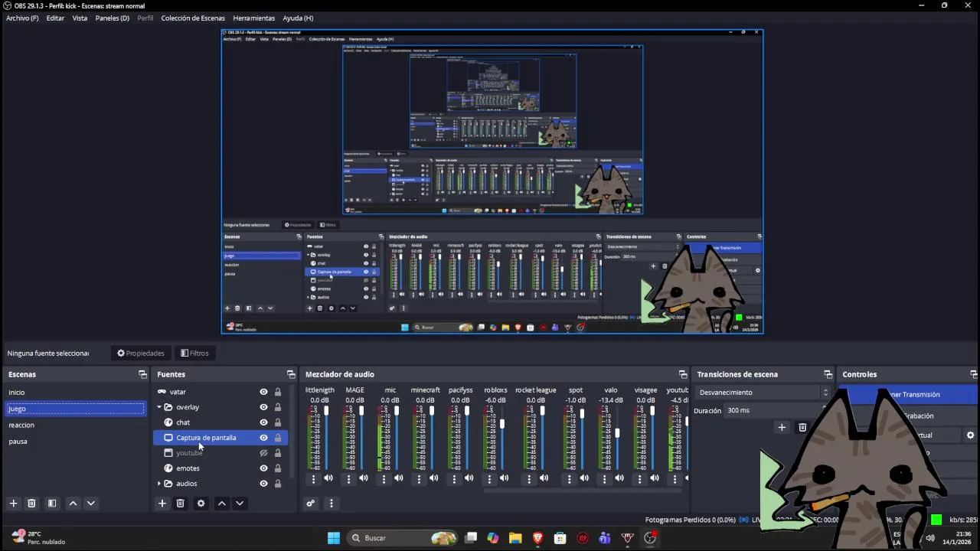Open the Colección de Escenas menu
The image size is (980, 551).
click(193, 18)
